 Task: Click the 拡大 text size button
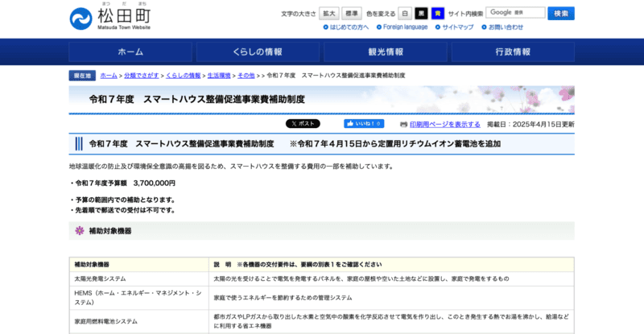point(329,14)
